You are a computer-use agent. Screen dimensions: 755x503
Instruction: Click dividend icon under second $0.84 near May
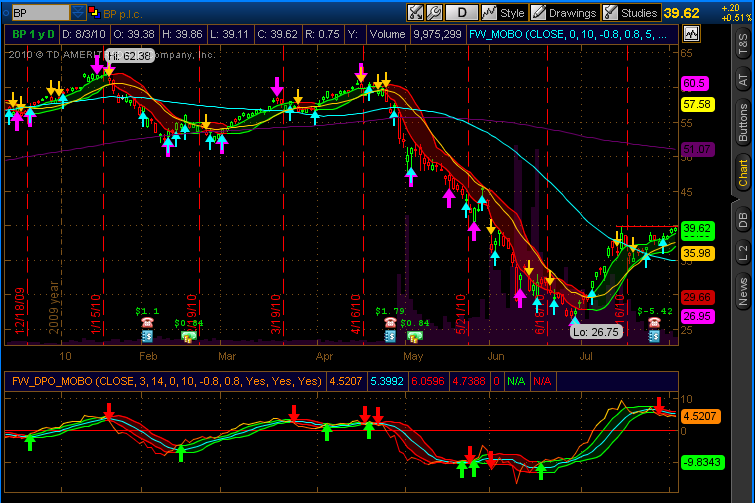415,336
